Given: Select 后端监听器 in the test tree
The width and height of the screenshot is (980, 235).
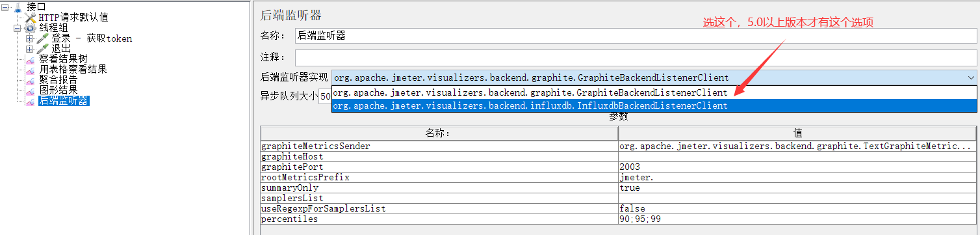Looking at the screenshot, I should point(64,101).
